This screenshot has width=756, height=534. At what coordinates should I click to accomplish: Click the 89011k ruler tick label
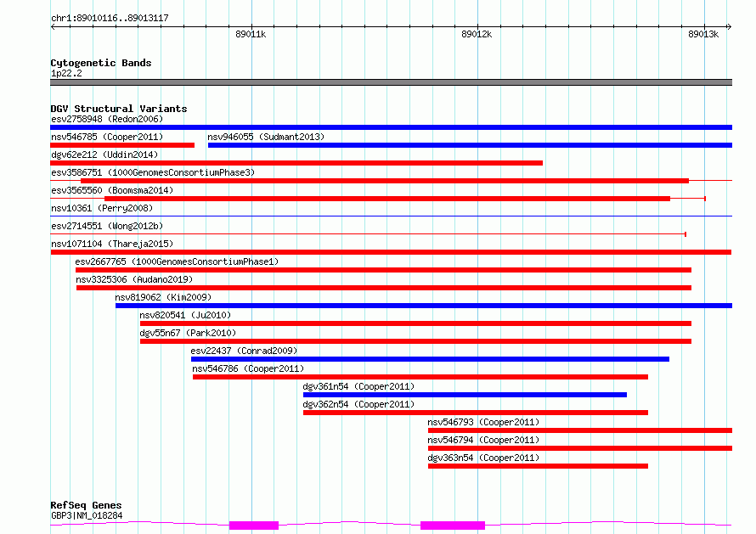click(251, 34)
